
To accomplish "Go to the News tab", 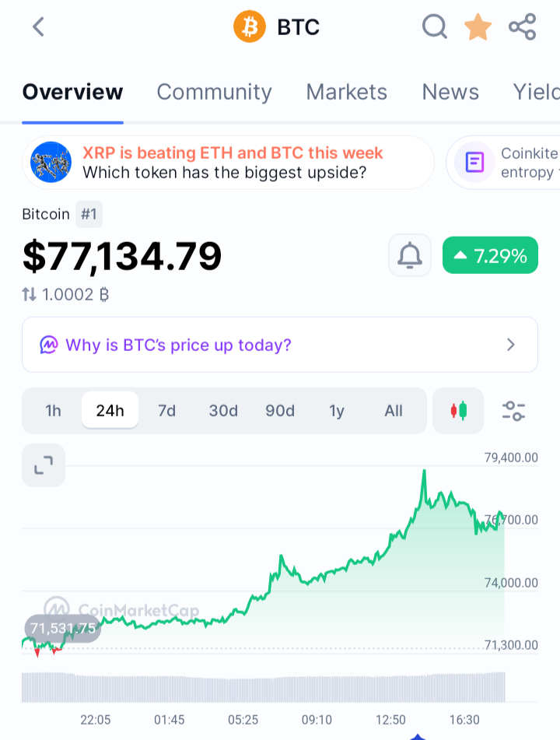I will point(450,92).
